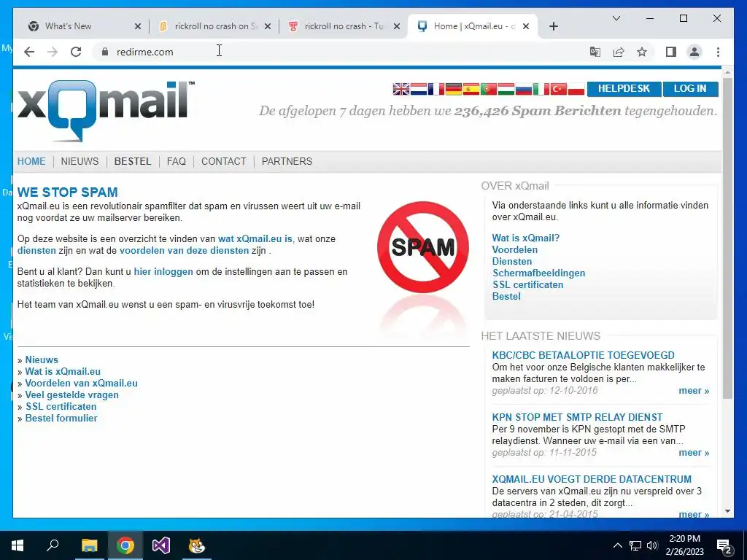The width and height of the screenshot is (747, 560).
Task: Pick Italian with the Italy flag
Action: [541, 89]
